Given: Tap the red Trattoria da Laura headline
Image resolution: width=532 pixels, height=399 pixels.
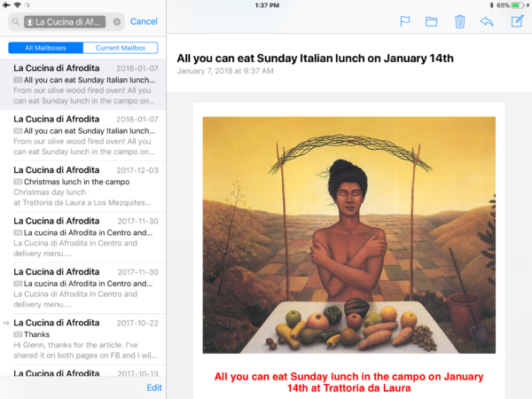Looking at the screenshot, I should coord(348,382).
